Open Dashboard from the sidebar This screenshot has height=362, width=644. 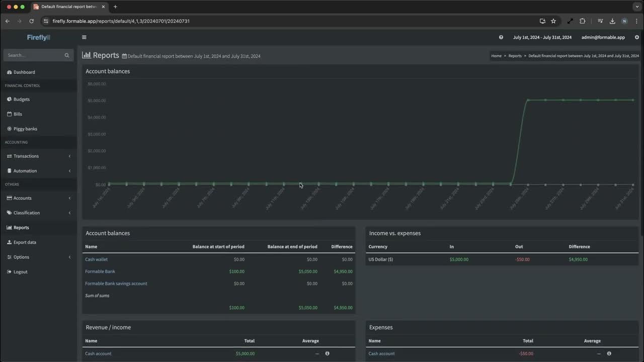24,72
